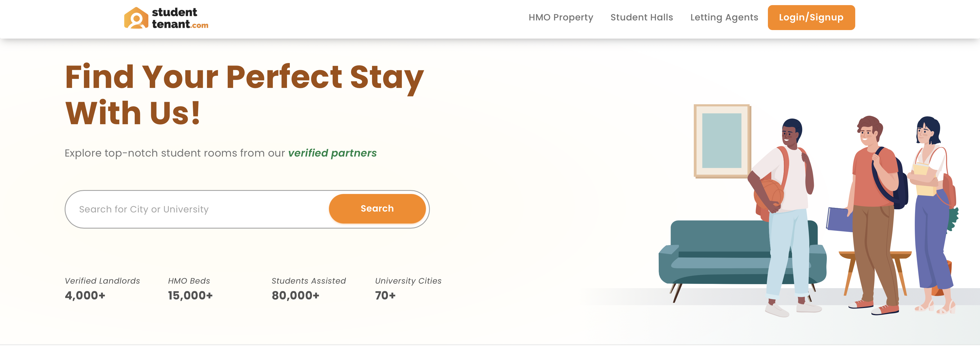Go to the Student Halls page
980x346 pixels.
tap(641, 18)
